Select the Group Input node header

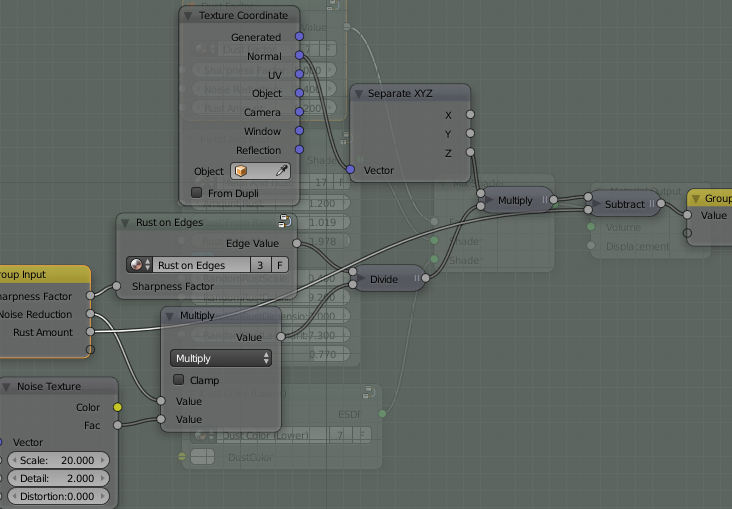(45, 274)
